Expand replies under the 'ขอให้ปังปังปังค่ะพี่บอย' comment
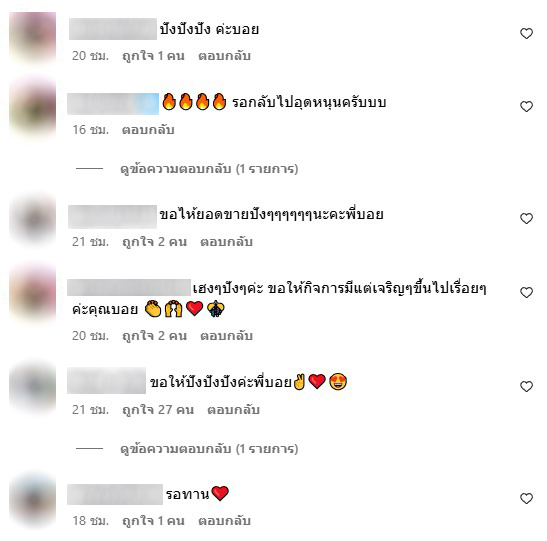The width and height of the screenshot is (547, 541). 209,449
